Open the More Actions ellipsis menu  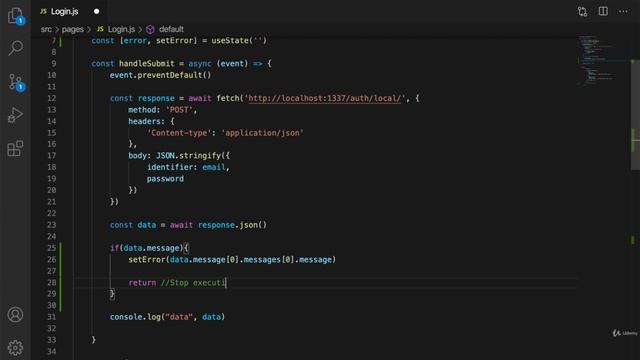pos(623,11)
